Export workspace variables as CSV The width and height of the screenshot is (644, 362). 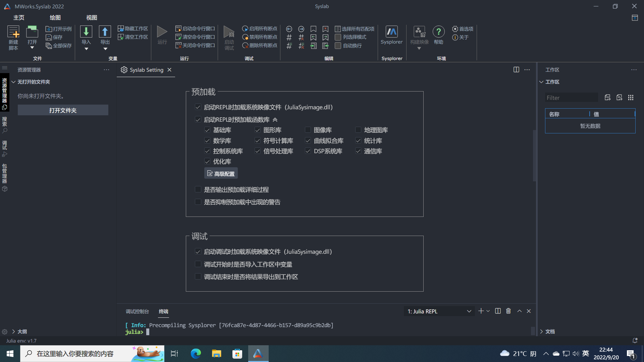[x=608, y=98]
